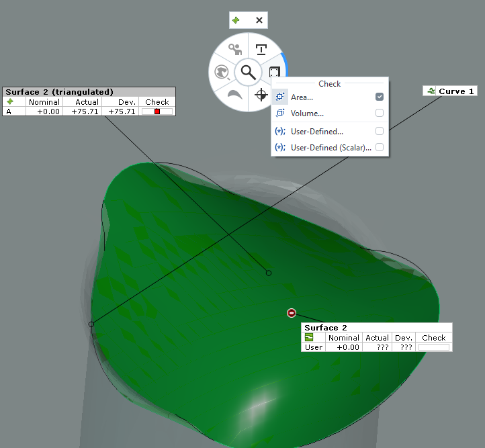This screenshot has height=448, width=485.
Task: Click the ??? Actual value in Surface 2
Action: (383, 347)
